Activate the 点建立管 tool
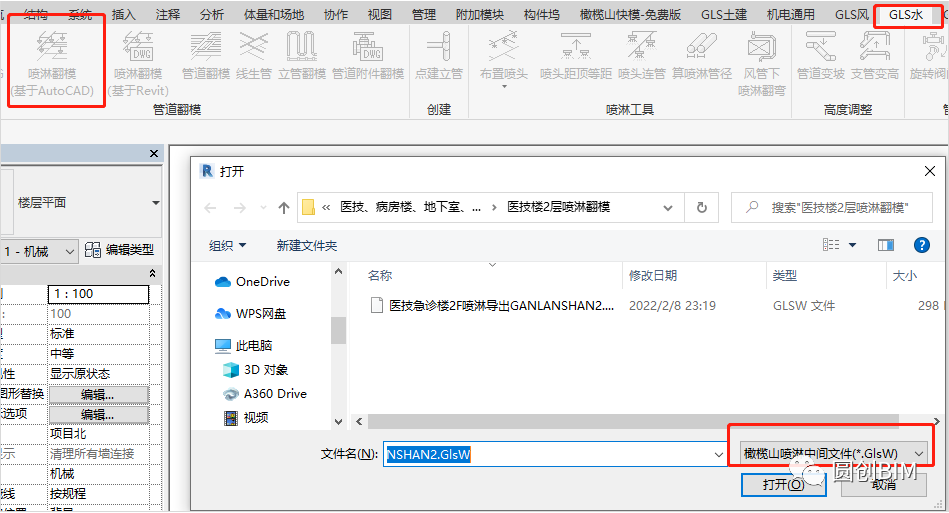949x513 pixels. (x=439, y=56)
